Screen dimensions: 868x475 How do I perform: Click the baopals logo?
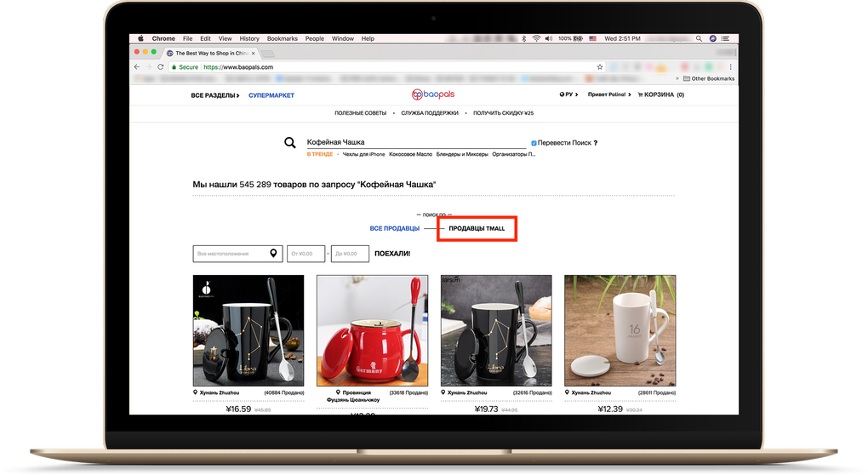[433, 94]
